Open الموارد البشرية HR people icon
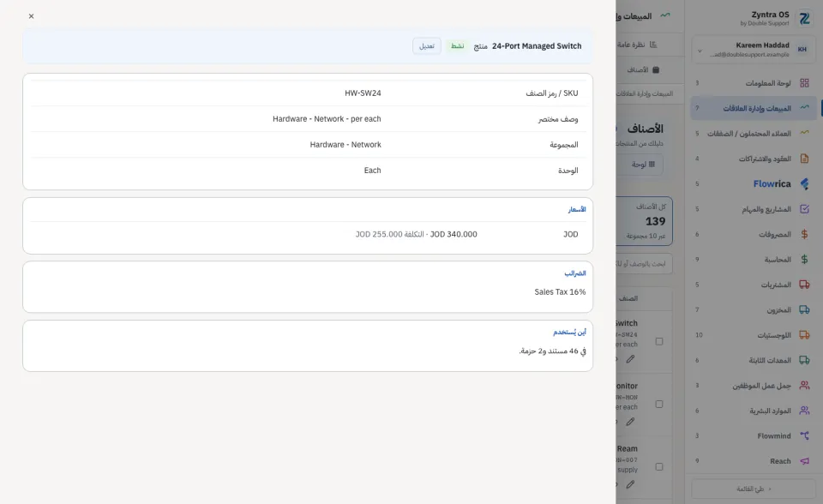 [804, 411]
